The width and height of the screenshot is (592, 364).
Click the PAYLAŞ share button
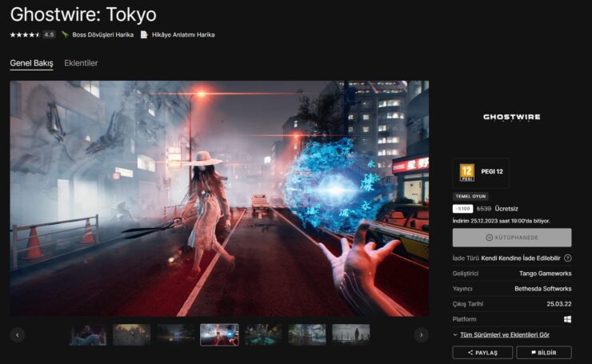tap(482, 353)
